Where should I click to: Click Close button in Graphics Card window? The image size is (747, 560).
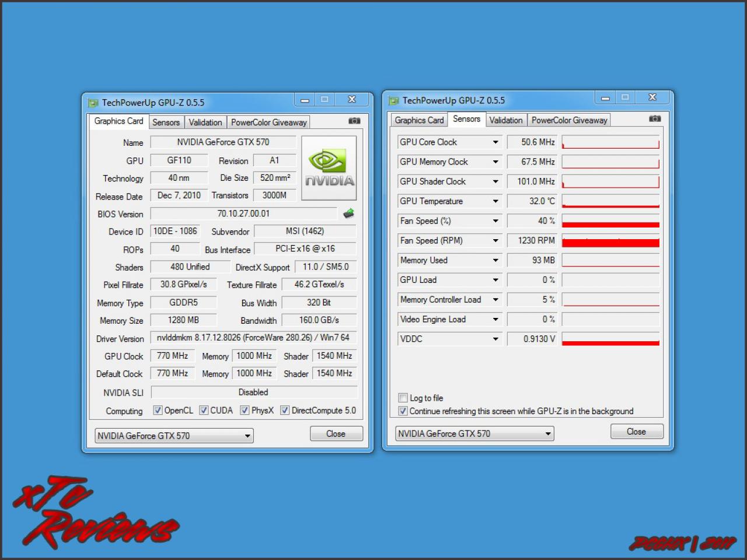pyautogui.click(x=336, y=434)
